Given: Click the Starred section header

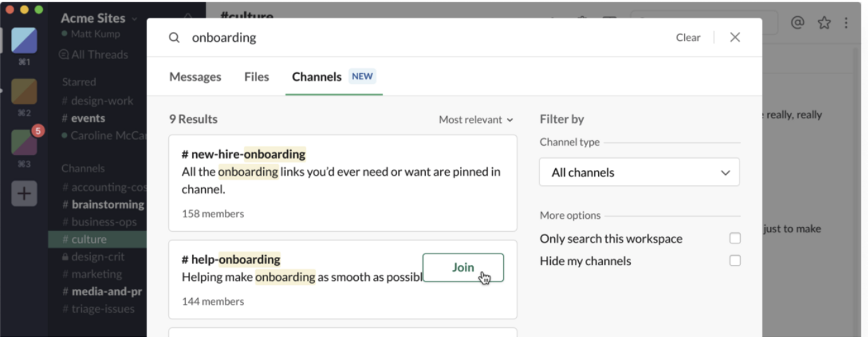Looking at the screenshot, I should (79, 82).
